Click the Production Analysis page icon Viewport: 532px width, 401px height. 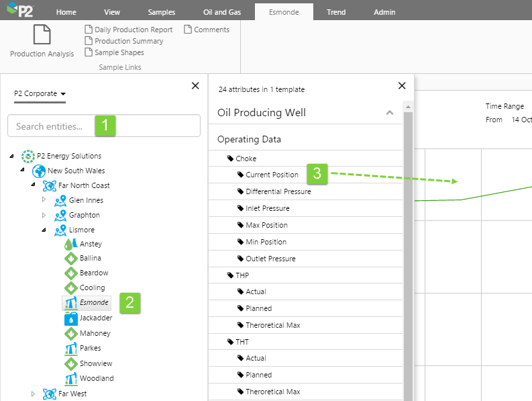click(x=42, y=35)
